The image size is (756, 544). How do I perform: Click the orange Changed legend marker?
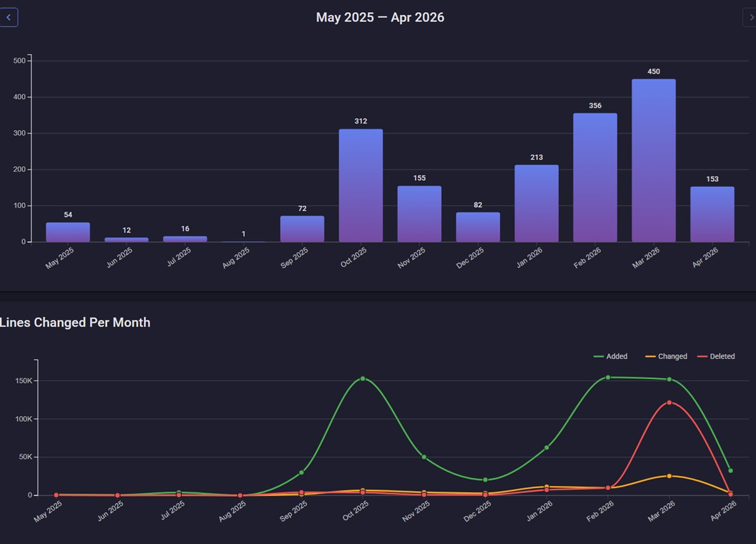click(x=650, y=356)
